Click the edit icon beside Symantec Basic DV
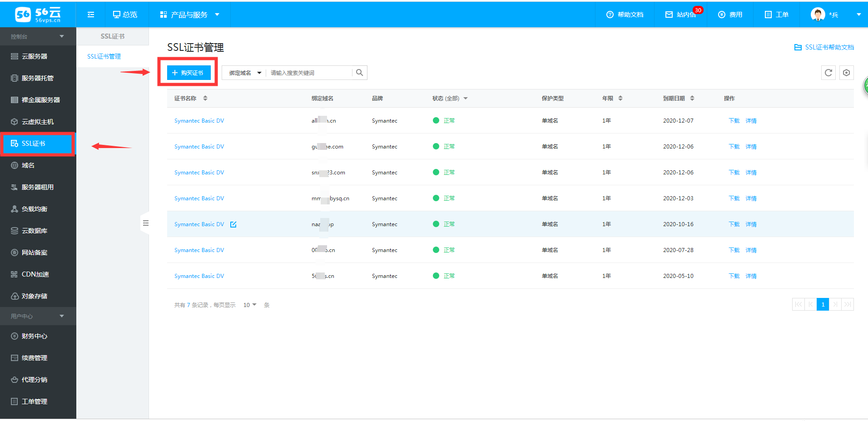Image resolution: width=868 pixels, height=421 pixels. coord(233,224)
